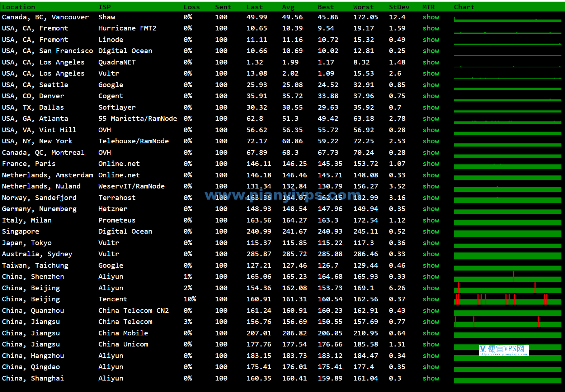Image resolution: width=565 pixels, height=392 pixels.
Task: Show MTR for Hurricane FMT2 Fremont
Action: point(430,28)
